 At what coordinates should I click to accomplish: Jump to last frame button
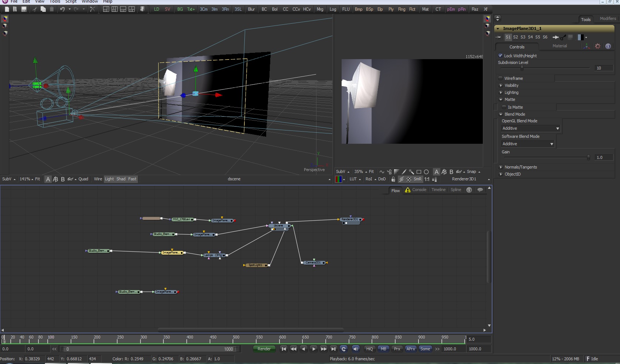(333, 349)
